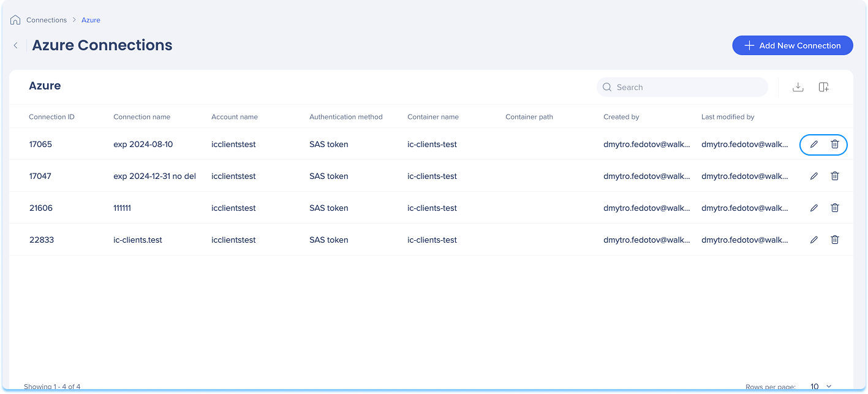
Task: Edit the exp 2024-12-31 no del connection
Action: 814,176
